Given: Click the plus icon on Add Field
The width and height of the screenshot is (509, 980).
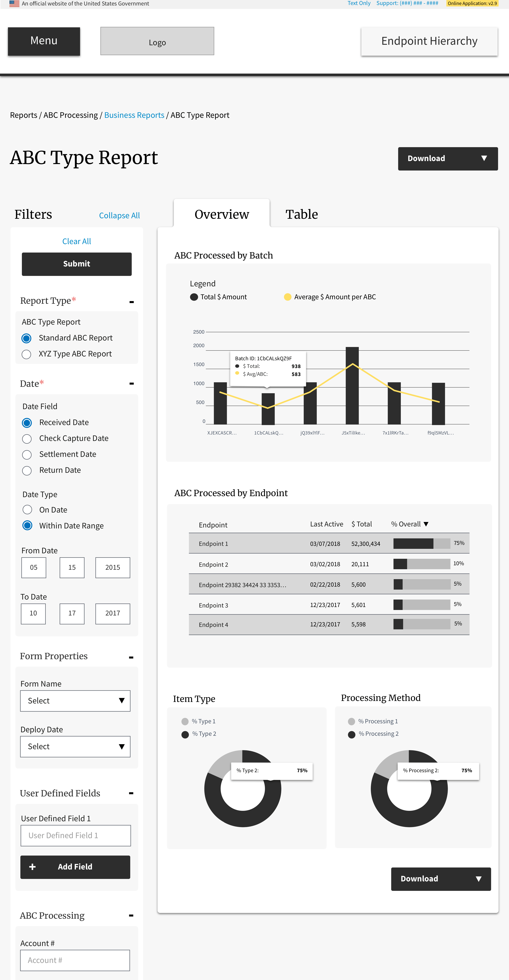Looking at the screenshot, I should tap(32, 867).
